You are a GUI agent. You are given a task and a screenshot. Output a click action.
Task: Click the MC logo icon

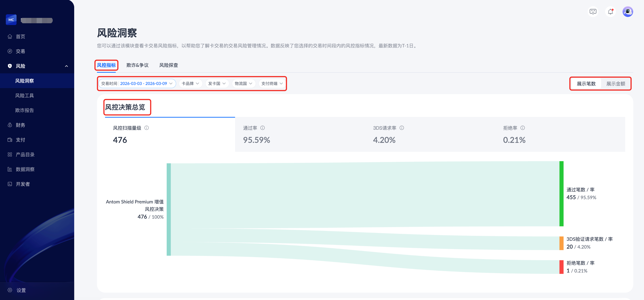tap(11, 20)
